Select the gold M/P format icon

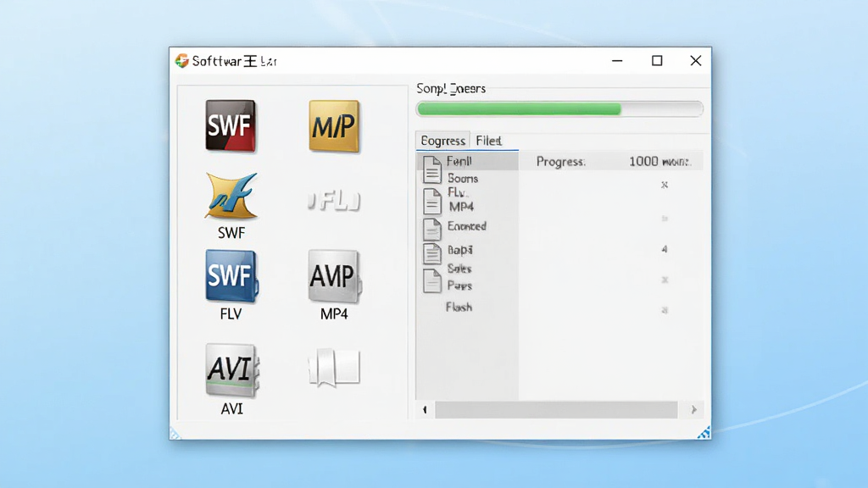click(x=334, y=126)
